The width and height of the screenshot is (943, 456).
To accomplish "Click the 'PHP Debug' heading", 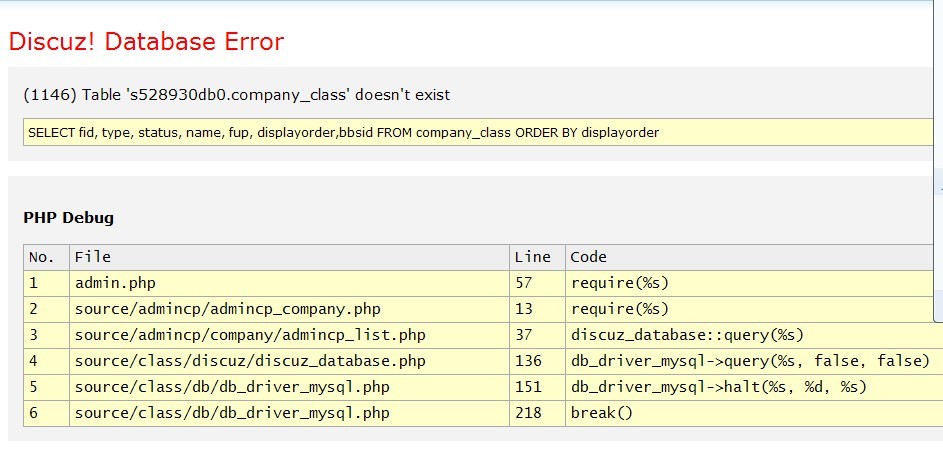I will pos(69,217).
